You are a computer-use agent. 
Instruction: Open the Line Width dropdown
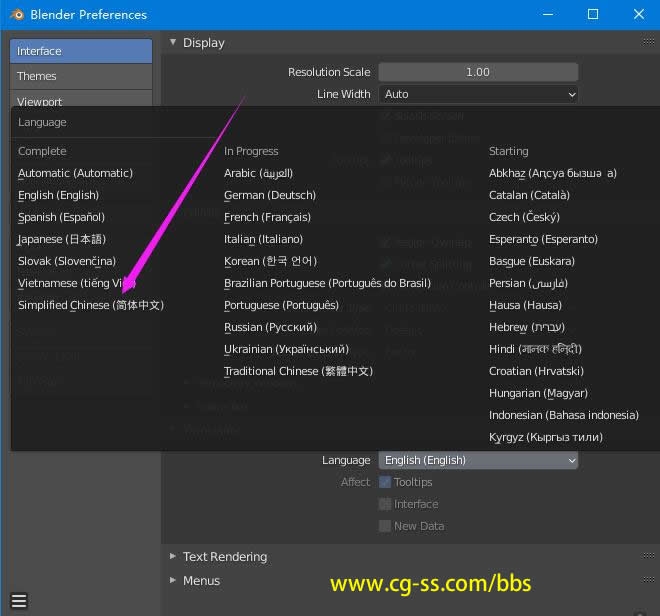tap(478, 94)
